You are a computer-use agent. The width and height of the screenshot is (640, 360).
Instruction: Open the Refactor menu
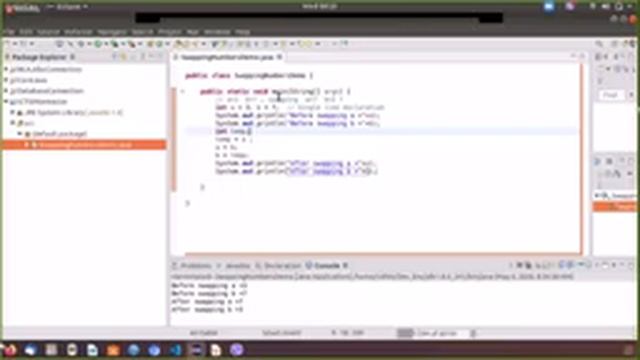(78, 32)
